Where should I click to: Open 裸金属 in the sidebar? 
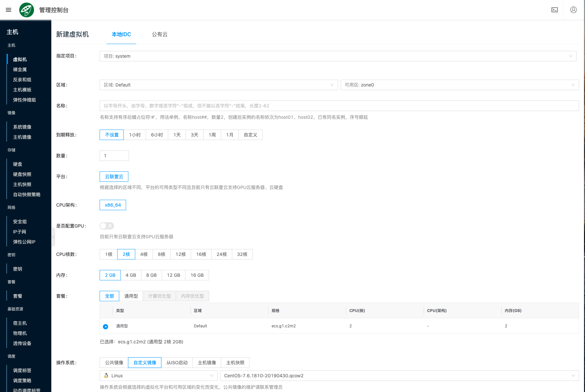point(20,70)
